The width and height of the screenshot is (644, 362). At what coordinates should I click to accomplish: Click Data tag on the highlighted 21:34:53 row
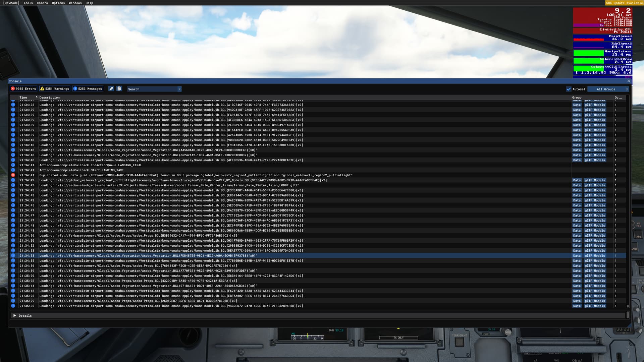(577, 256)
